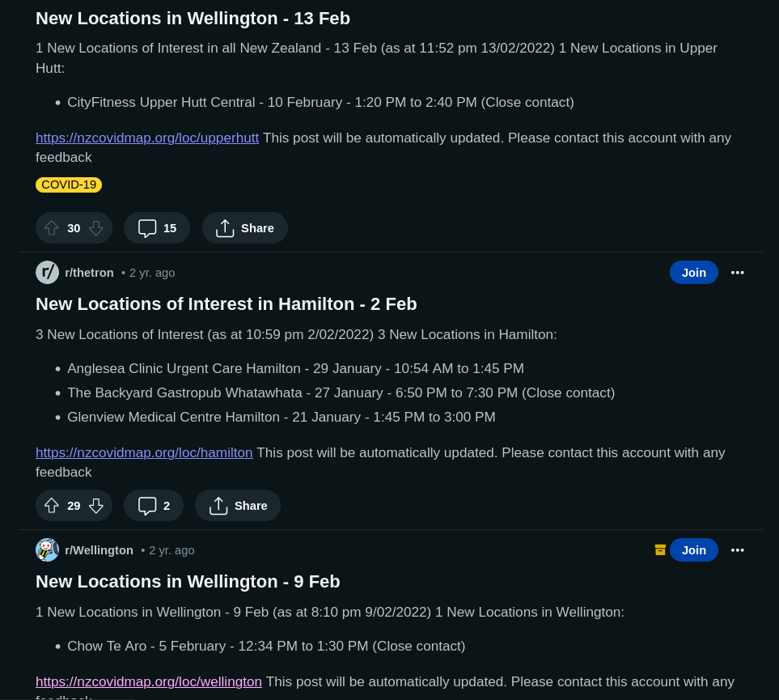Downvote the Hamilton 2 Feb post
The image size is (779, 700).
point(96,506)
